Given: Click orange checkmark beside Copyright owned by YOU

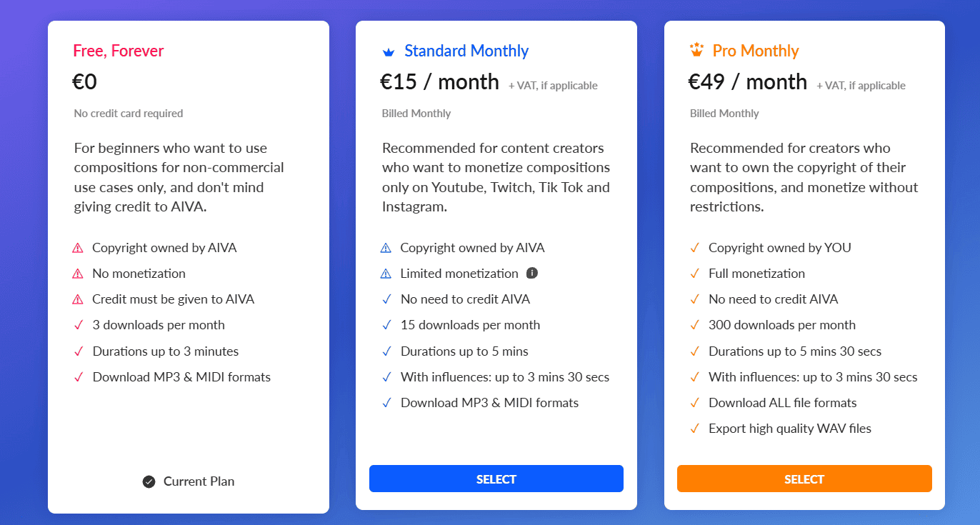Looking at the screenshot, I should click(x=694, y=248).
